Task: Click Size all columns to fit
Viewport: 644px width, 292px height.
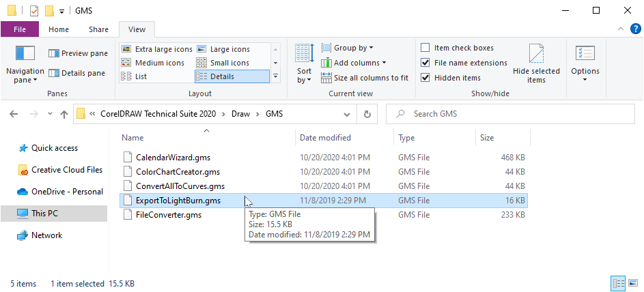Action: click(365, 78)
